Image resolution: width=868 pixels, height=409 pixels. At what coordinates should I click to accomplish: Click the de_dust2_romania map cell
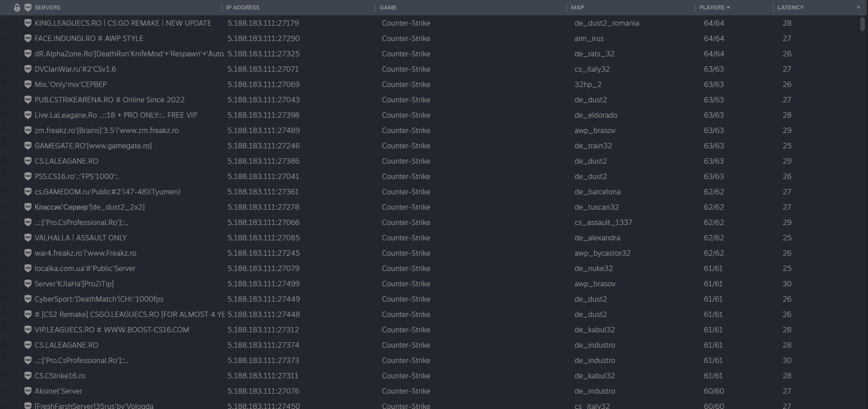coord(607,23)
